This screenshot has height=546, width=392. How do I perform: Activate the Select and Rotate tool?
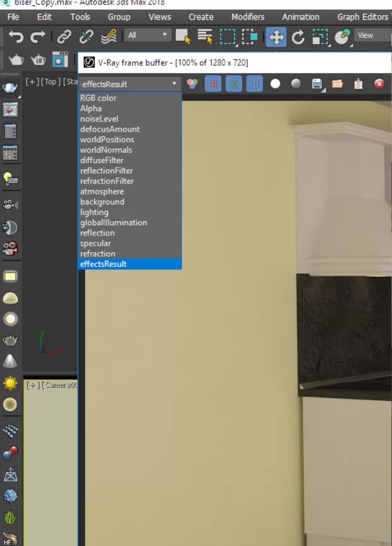click(x=298, y=37)
